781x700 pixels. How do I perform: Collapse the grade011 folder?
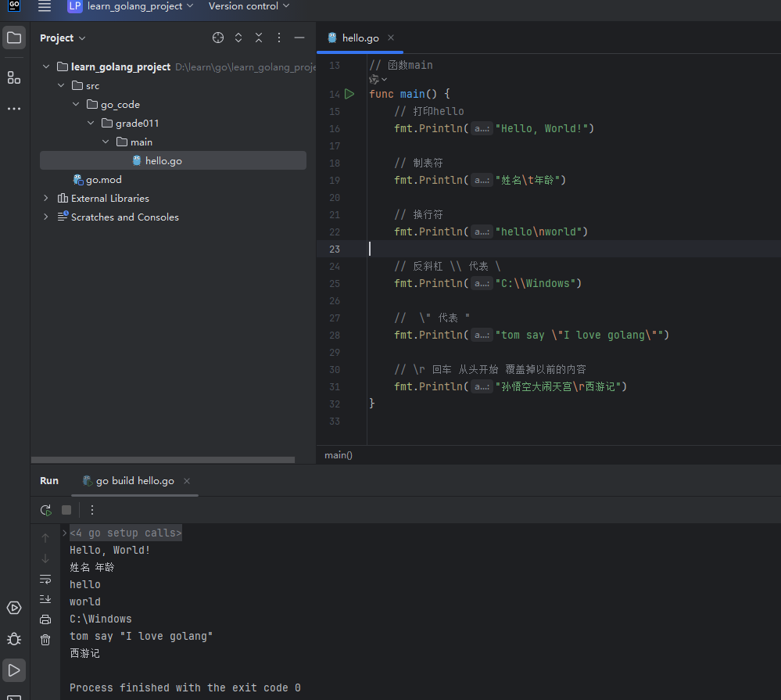tap(91, 123)
